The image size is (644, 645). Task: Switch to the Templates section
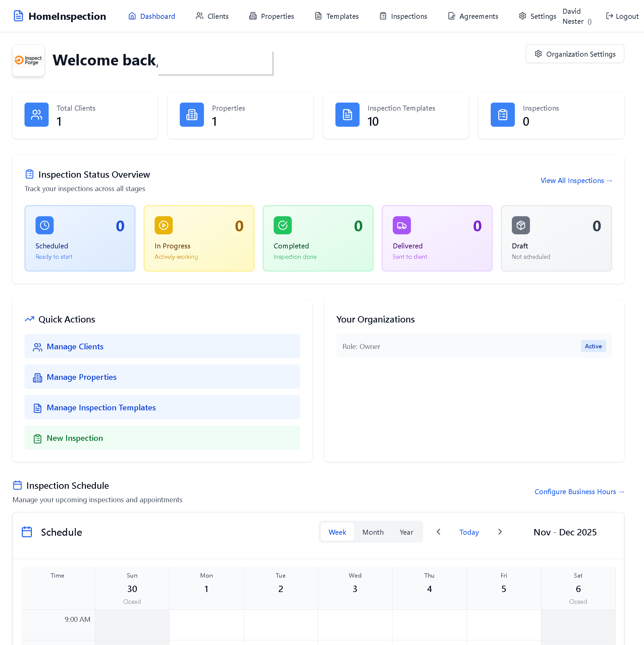click(336, 16)
